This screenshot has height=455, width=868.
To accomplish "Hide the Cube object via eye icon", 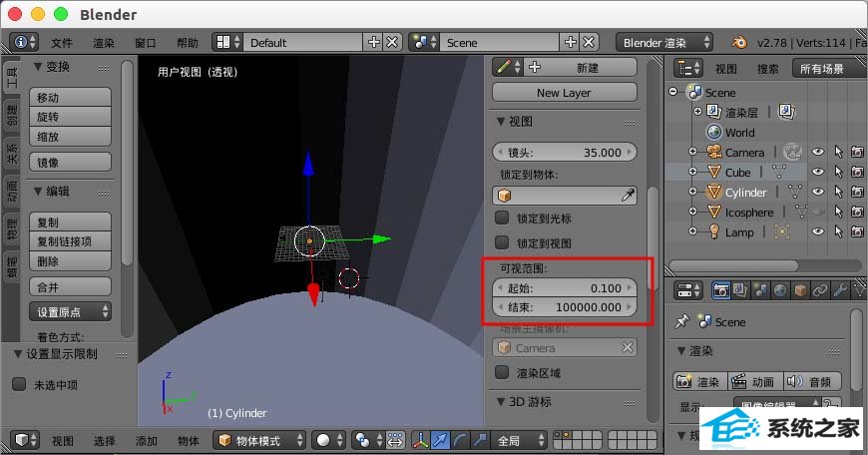I will click(818, 173).
